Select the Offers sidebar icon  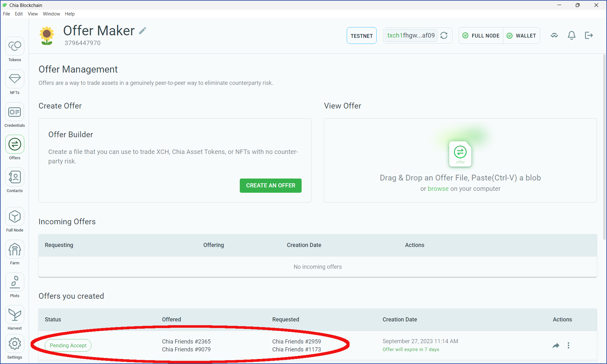click(15, 144)
